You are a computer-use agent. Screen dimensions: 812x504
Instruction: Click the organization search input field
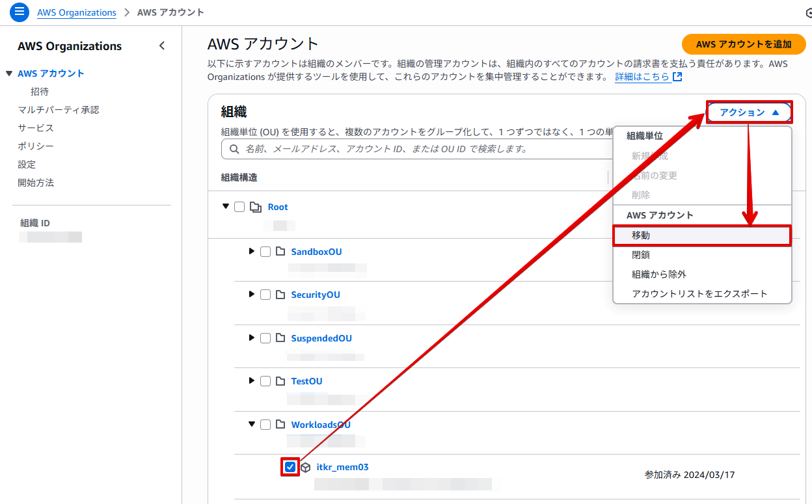pyautogui.click(x=416, y=149)
